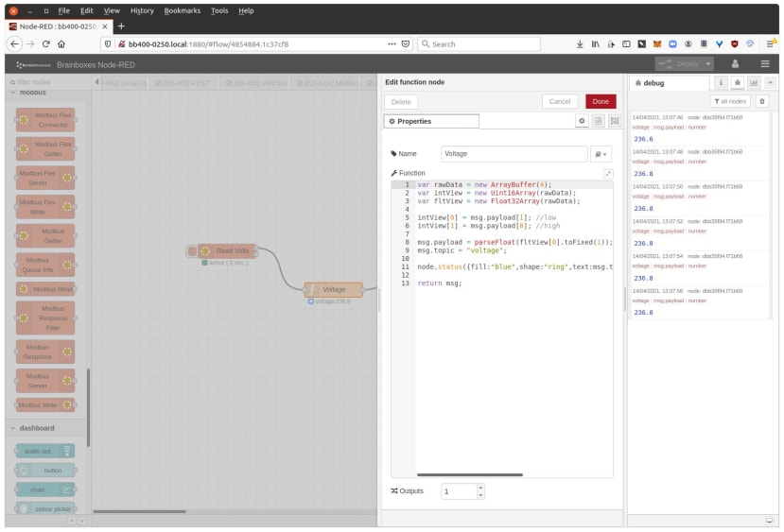Open the node appearance settings icon
Screen dimensions: 784x532
[x=615, y=121]
